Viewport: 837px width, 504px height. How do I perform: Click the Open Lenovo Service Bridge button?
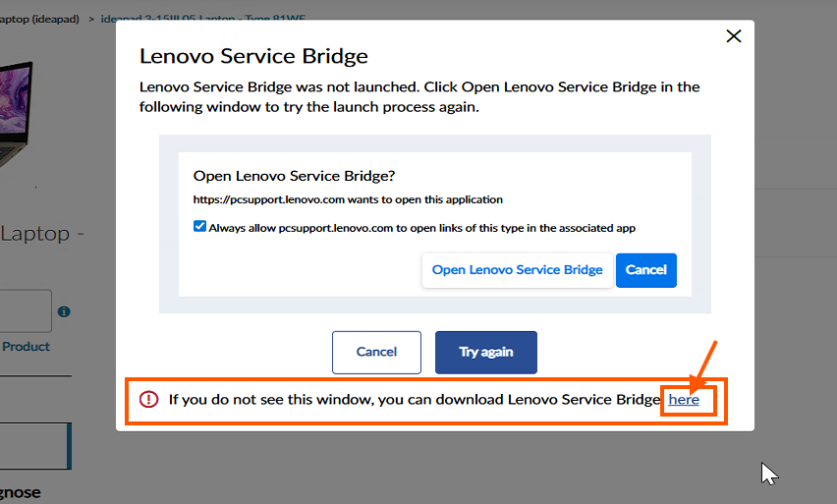point(518,270)
